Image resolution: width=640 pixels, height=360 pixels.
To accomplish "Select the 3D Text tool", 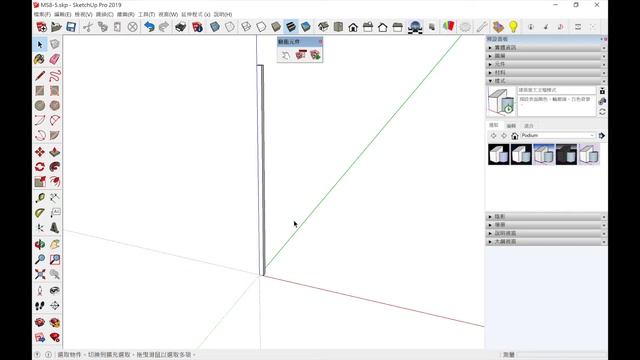I will coord(55,228).
